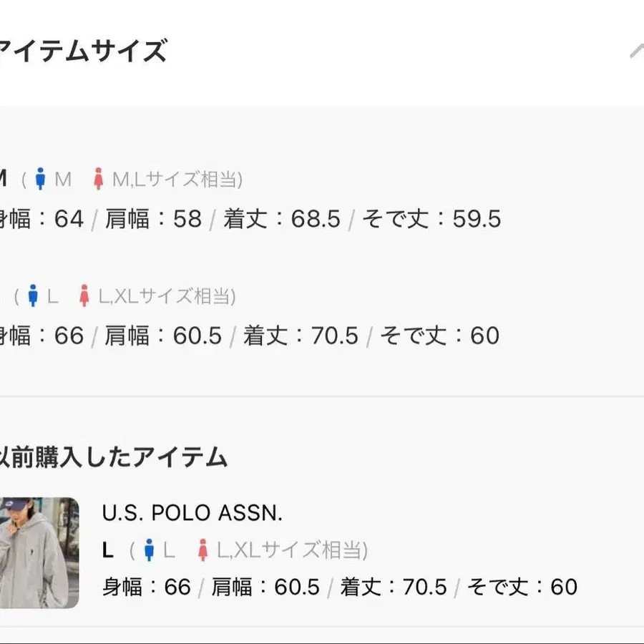Click the blue male icon in M size row

point(40,179)
